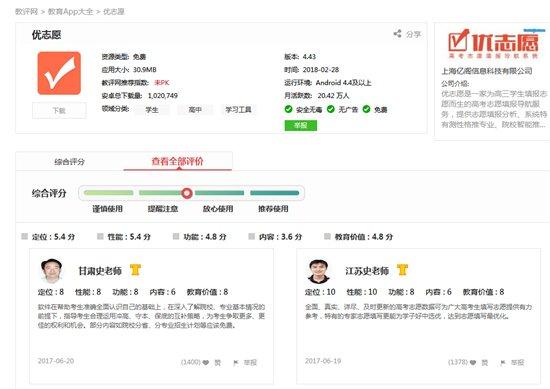
Task: Select the 高中 category tag
Action: [x=195, y=110]
